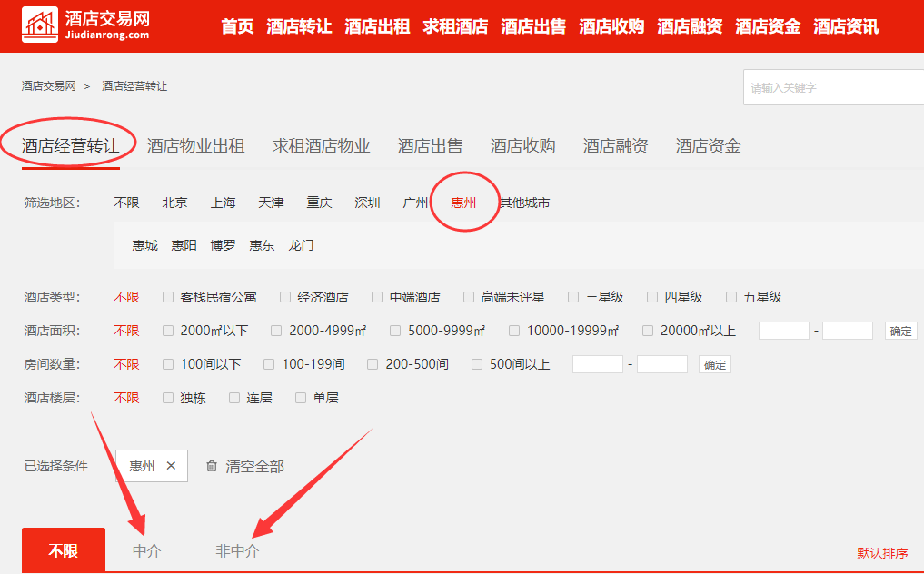
Task: Check the 独栋 floor option
Action: (x=168, y=398)
